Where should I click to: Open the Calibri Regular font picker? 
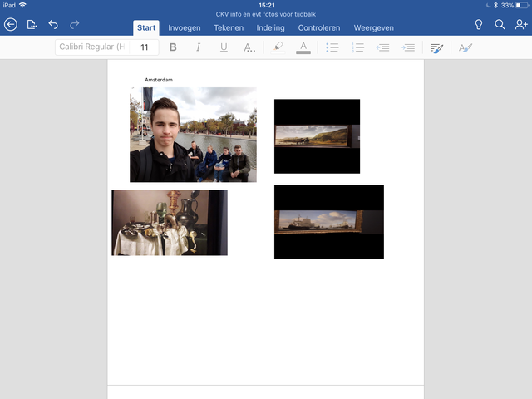[92, 47]
